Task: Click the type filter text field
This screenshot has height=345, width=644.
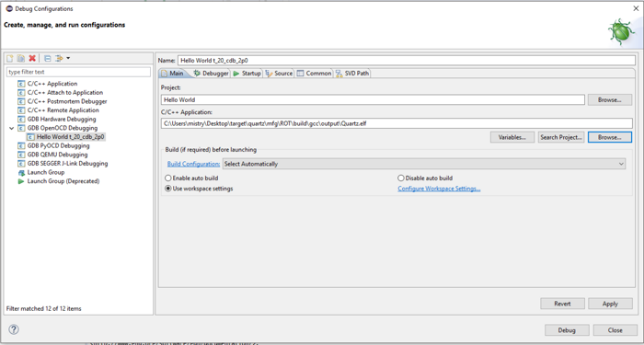Action: (x=78, y=72)
